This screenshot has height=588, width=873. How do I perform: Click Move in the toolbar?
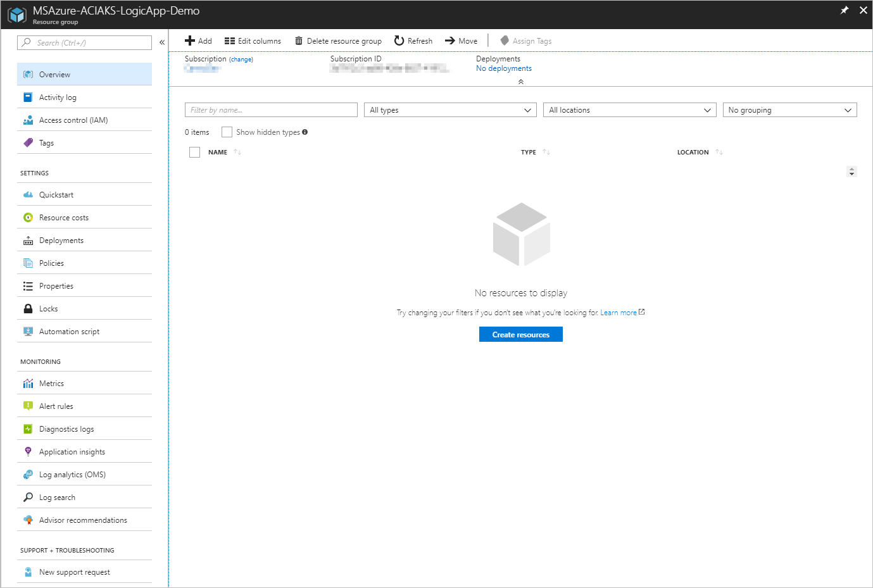pyautogui.click(x=462, y=41)
